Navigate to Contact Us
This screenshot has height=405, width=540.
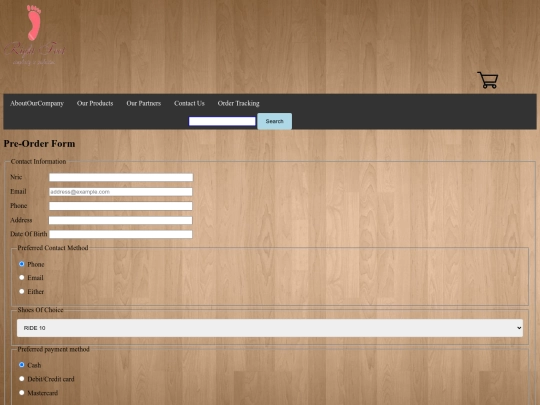189,103
